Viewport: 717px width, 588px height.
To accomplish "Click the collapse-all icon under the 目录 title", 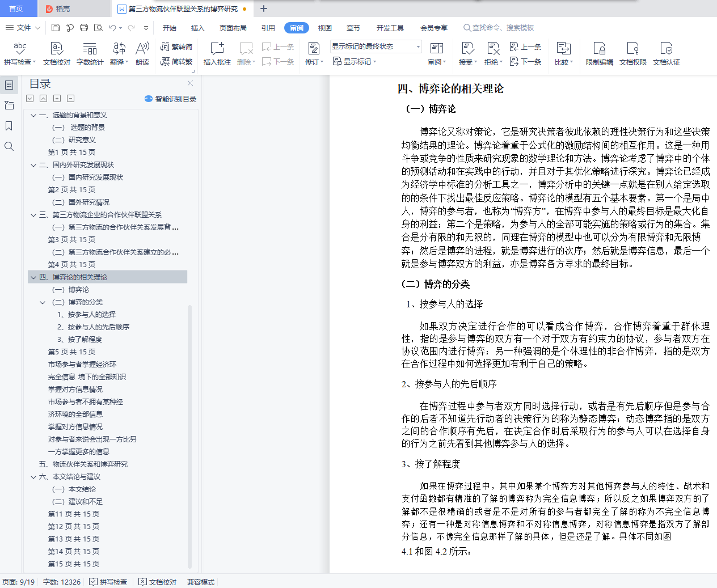I will click(x=43, y=99).
